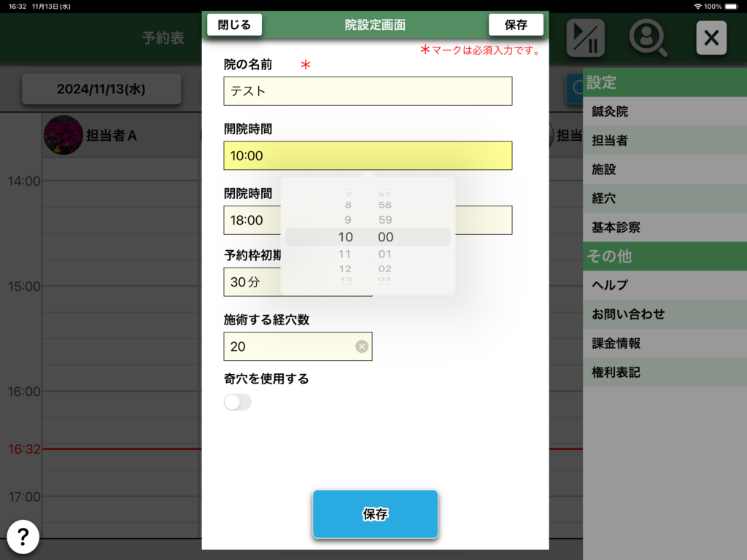747x560 pixels.
Task: Open the ヘルプ menu entry
Action: tap(665, 285)
